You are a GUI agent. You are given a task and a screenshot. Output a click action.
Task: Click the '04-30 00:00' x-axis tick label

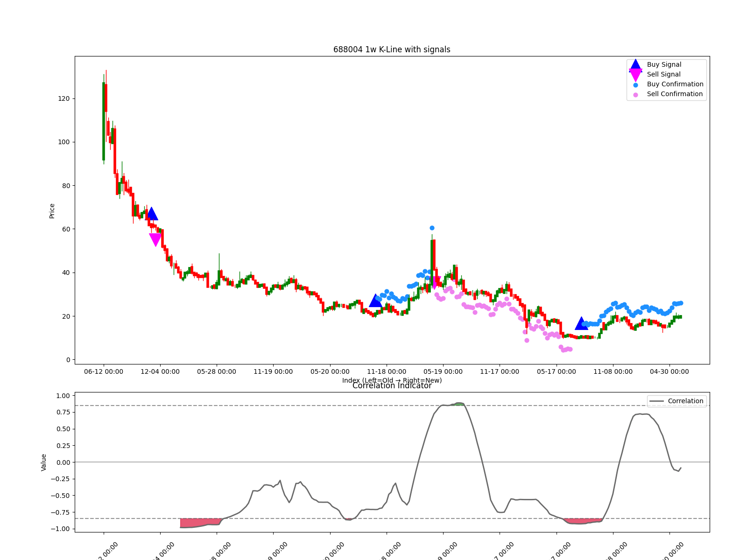pos(669,371)
